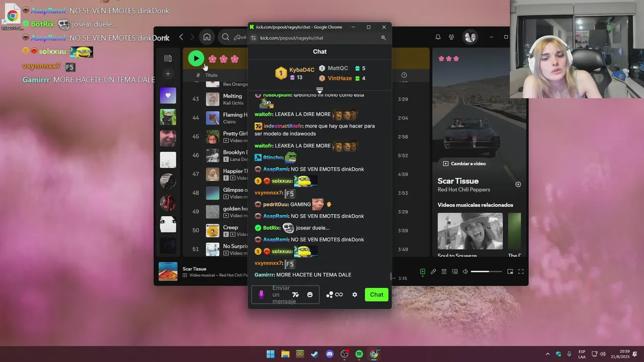The height and width of the screenshot is (362, 644).
Task: Enter Spotify fullscreen mode icon
Action: [521, 271]
